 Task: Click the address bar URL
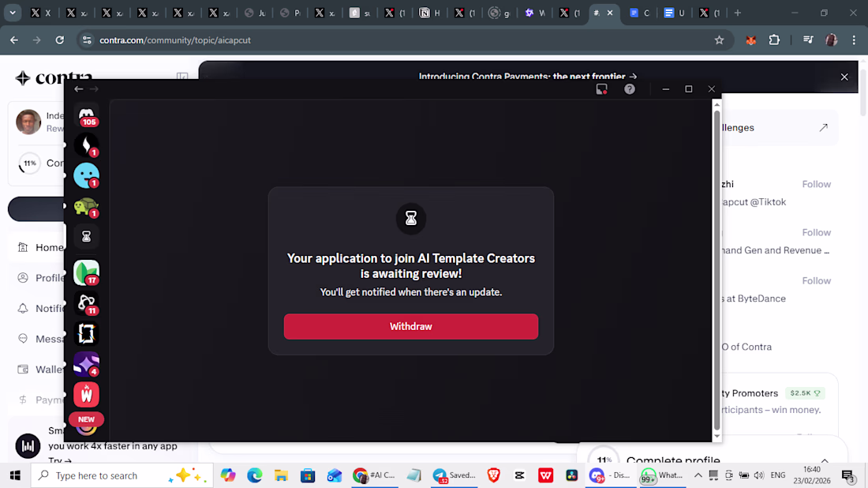175,40
